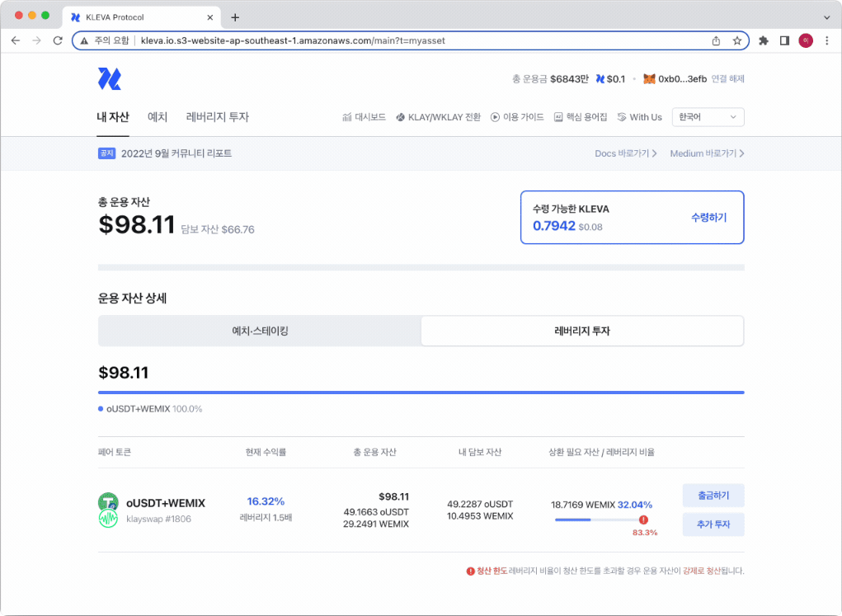
Task: Click the browser URL address field
Action: pyautogui.click(x=412, y=40)
